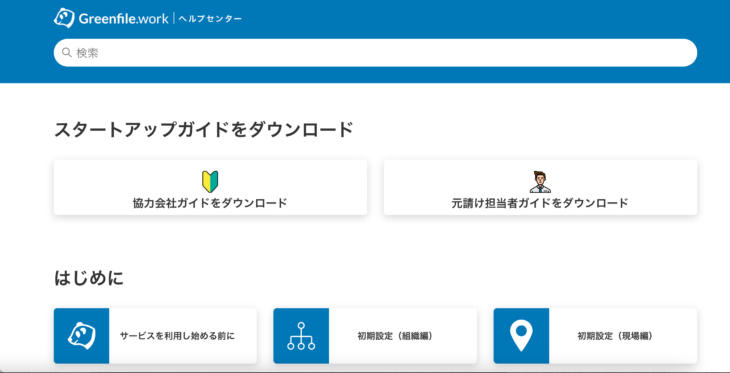Open 初期設定（組織編） section
Screen dimensions: 730x373
click(375, 336)
